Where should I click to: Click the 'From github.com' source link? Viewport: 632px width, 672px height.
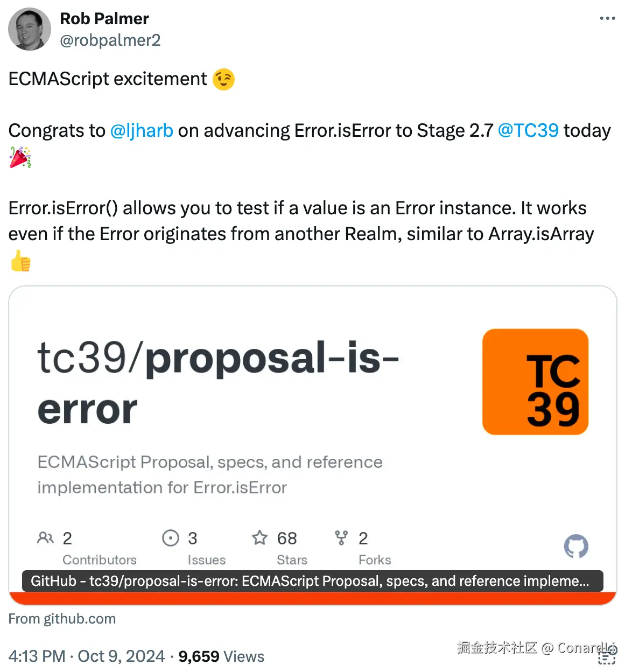[62, 619]
